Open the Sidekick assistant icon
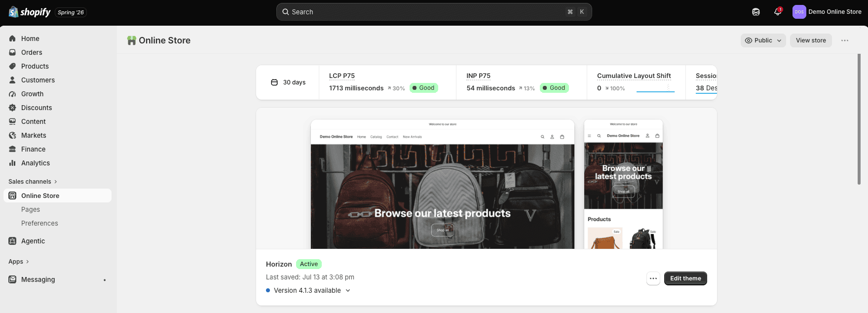The width and height of the screenshot is (868, 313). coord(756,12)
